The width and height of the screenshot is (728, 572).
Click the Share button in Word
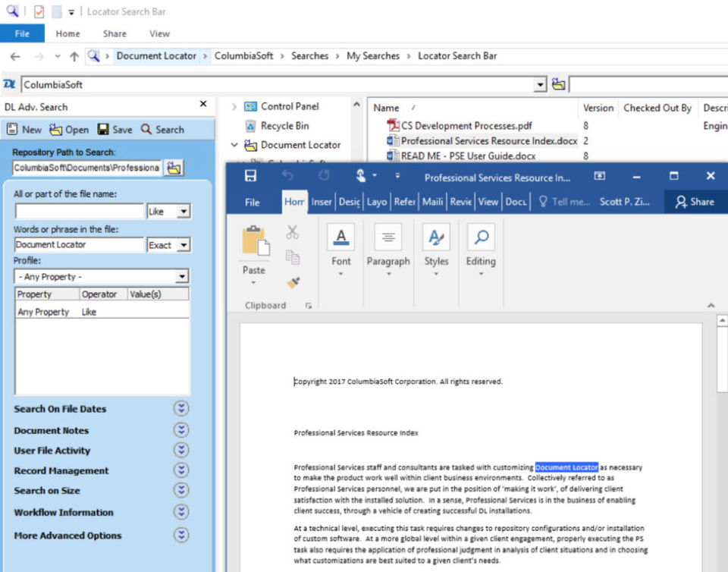tap(695, 202)
